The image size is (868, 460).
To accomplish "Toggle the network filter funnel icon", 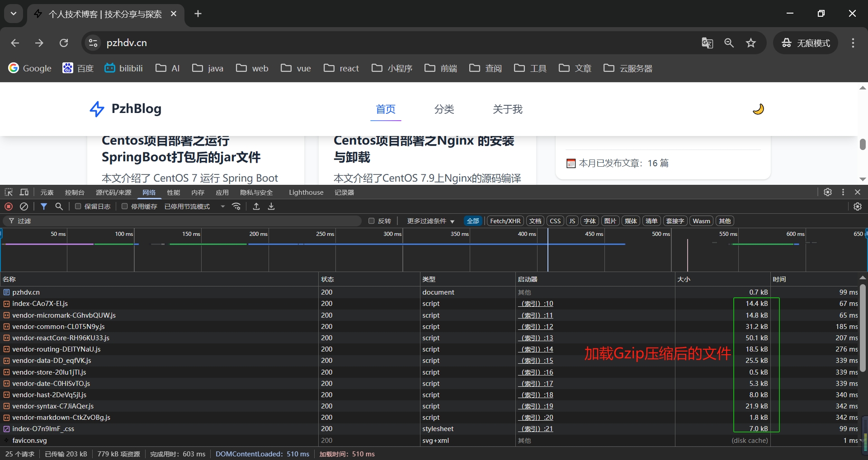I will click(x=44, y=207).
